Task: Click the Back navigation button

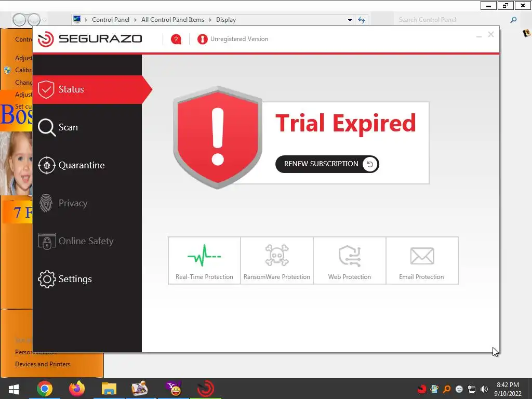Action: [19, 20]
